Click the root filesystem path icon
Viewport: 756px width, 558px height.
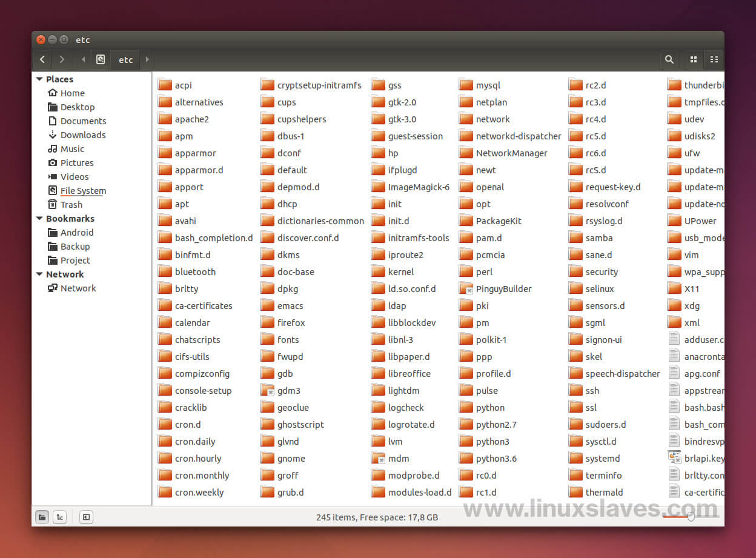coord(101,59)
